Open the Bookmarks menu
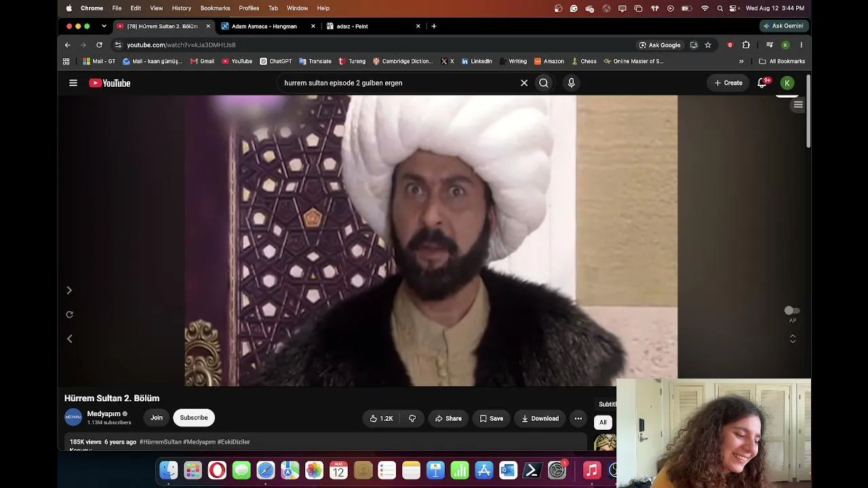 coord(215,8)
